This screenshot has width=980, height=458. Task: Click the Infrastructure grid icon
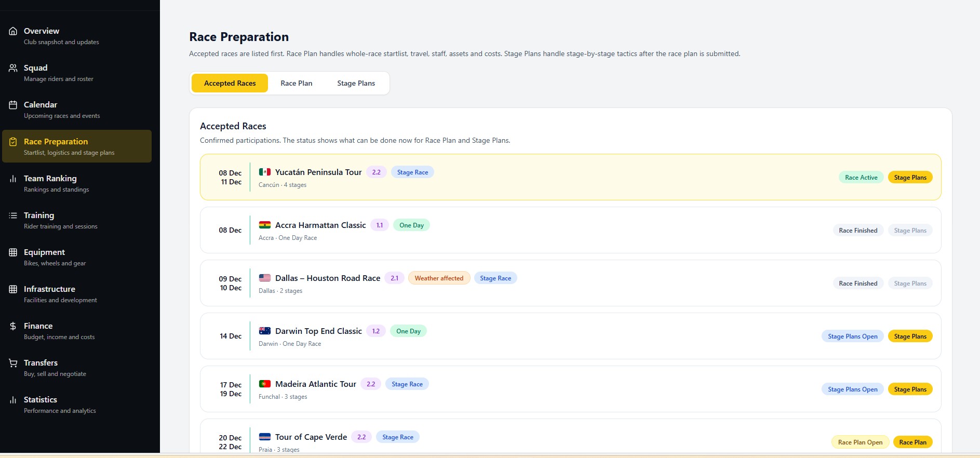(x=13, y=289)
